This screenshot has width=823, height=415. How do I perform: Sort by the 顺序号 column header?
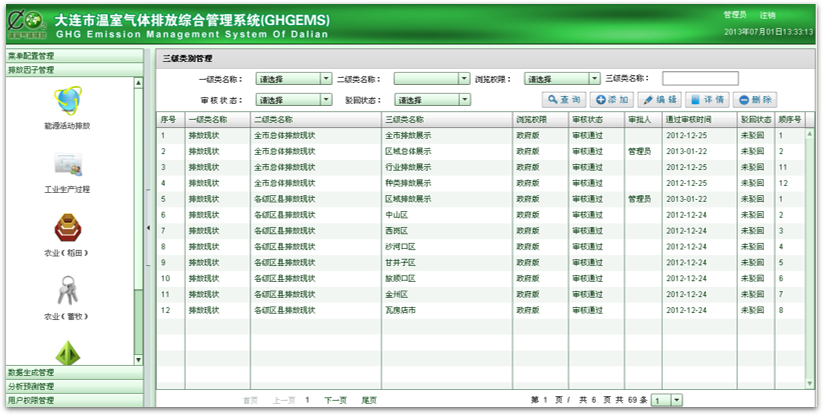pyautogui.click(x=790, y=120)
